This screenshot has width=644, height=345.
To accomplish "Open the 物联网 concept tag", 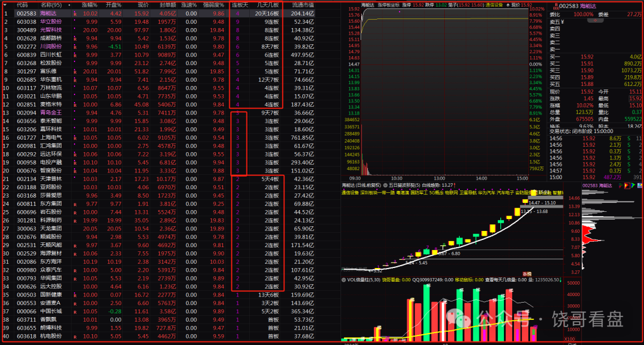I will 451,192.
